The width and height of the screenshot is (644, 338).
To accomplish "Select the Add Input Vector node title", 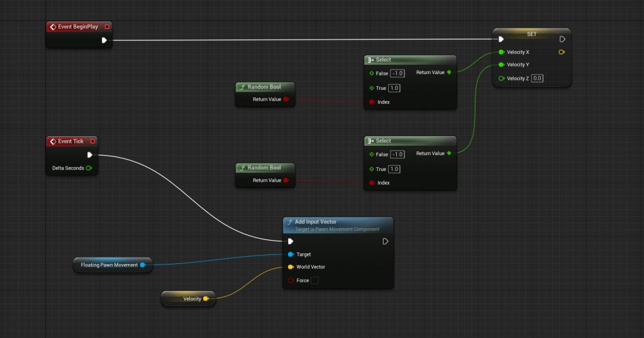I will coord(315,222).
